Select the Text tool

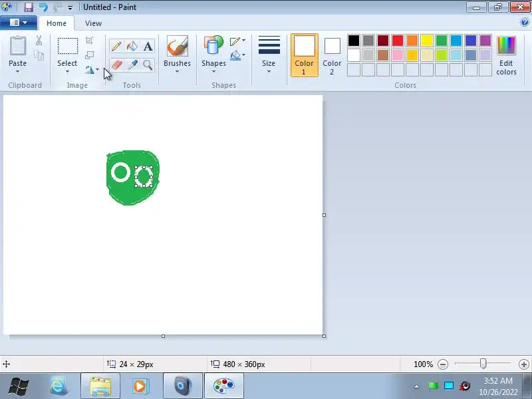coord(148,46)
